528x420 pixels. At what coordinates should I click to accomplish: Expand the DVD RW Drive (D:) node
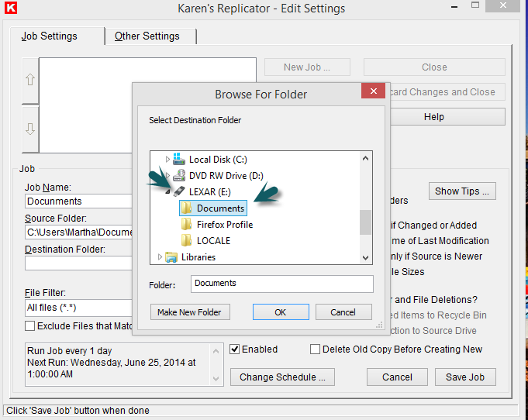pos(167,175)
